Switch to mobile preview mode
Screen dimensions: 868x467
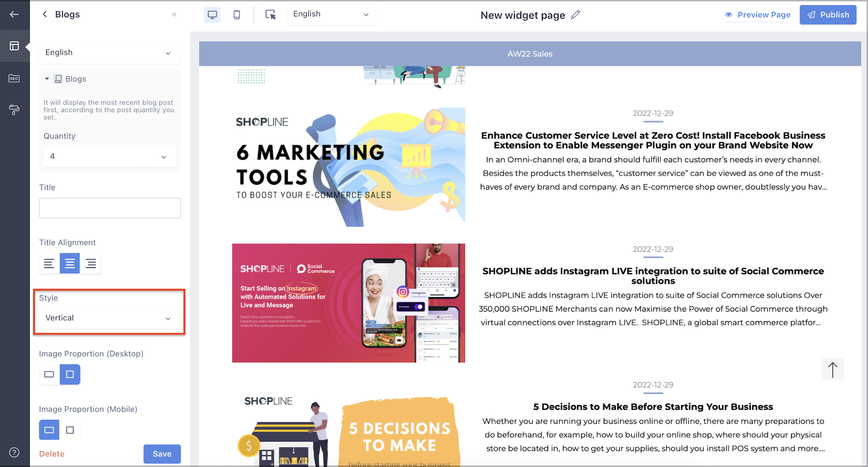pos(237,14)
